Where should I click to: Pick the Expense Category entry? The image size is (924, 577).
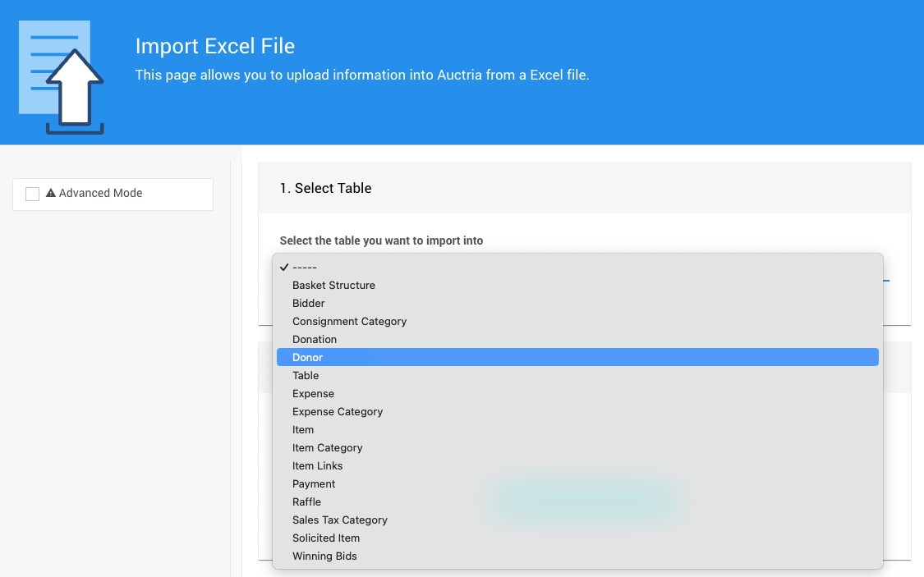point(338,411)
